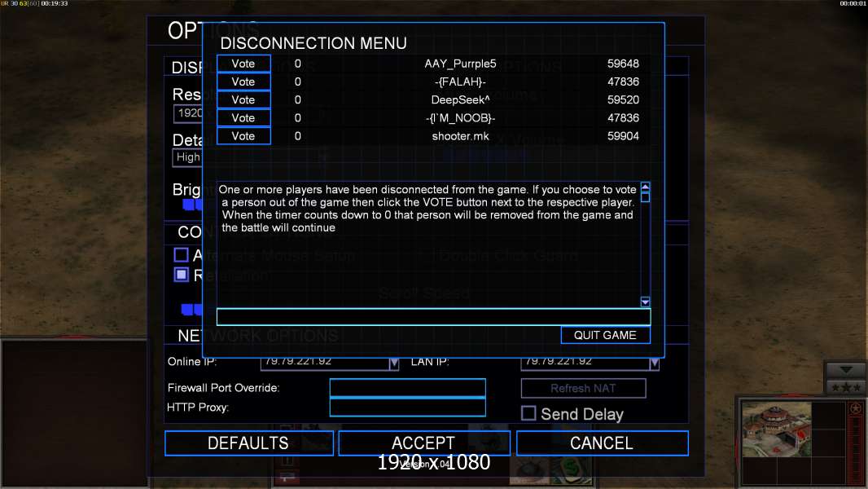Screen dimensions: 868x489
Task: Vote out player DeepSeek^
Action: 243,99
